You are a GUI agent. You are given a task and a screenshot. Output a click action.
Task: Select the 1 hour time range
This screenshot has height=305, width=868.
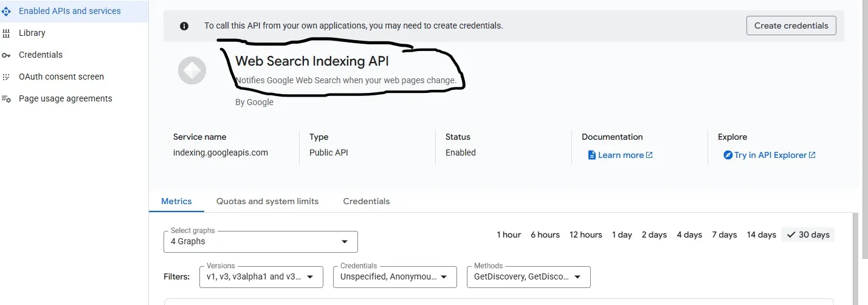[509, 235]
